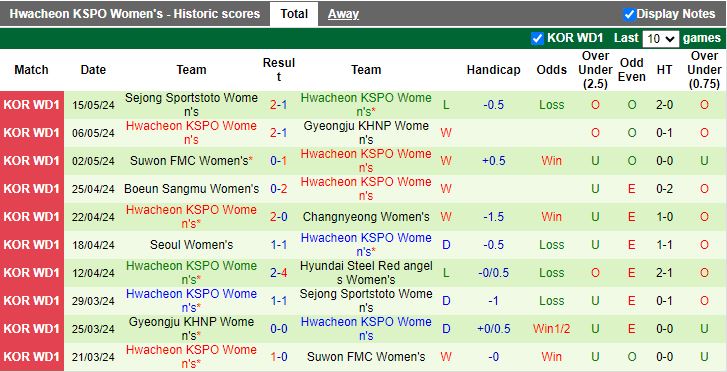727x372 pixels.
Task: Open Hyundai Steel Red angels Women's link
Action: [366, 273]
